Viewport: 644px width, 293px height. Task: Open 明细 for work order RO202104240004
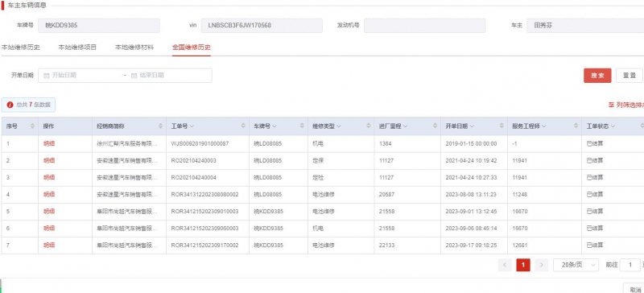[49, 178]
